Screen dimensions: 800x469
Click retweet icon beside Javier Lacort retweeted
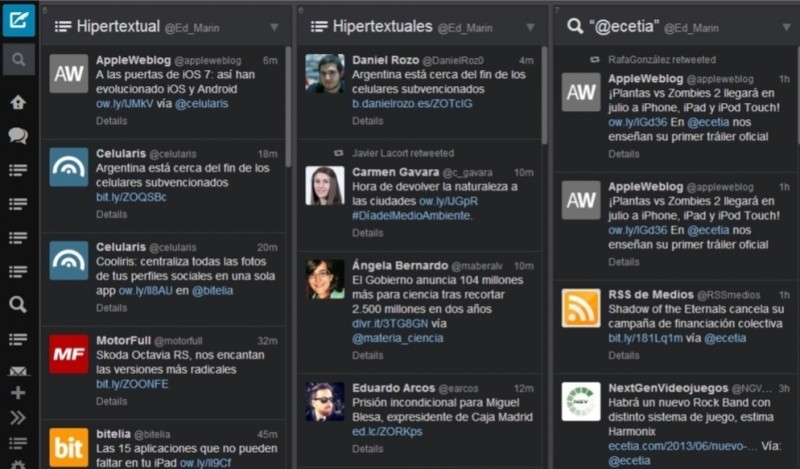[338, 153]
